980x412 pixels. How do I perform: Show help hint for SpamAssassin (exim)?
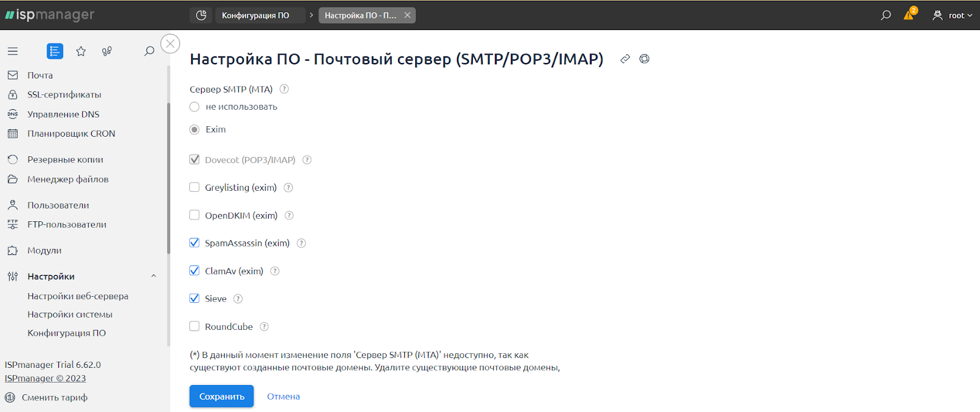click(x=301, y=243)
